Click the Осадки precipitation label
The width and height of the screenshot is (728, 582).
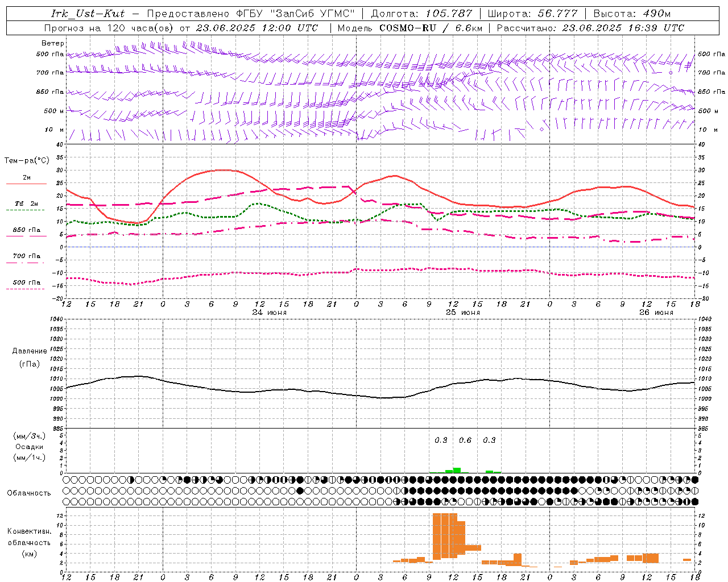coord(29,447)
